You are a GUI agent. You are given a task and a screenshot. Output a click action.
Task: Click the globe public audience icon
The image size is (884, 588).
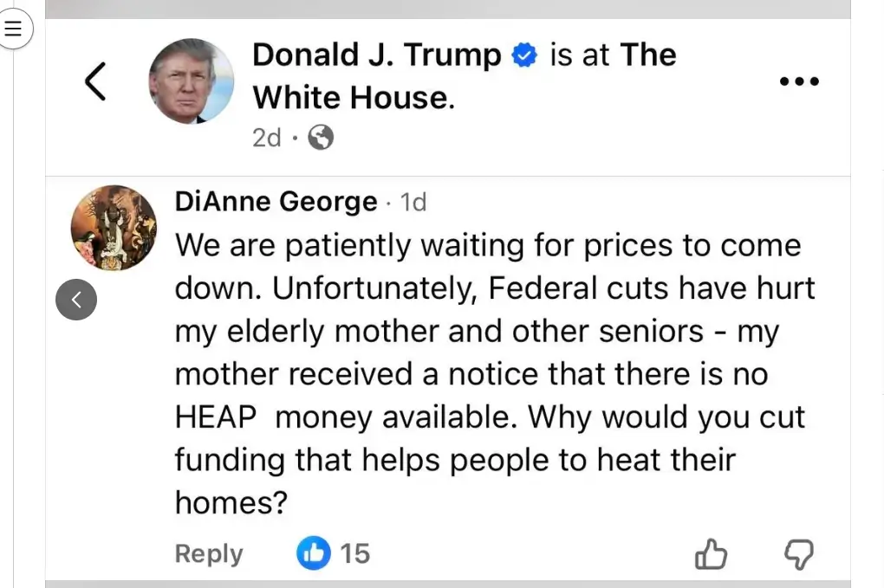pyautogui.click(x=321, y=138)
